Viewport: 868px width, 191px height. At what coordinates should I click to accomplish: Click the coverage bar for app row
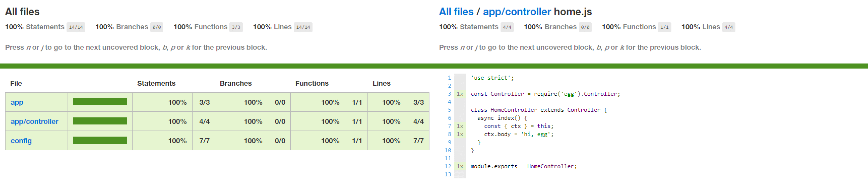click(x=100, y=102)
